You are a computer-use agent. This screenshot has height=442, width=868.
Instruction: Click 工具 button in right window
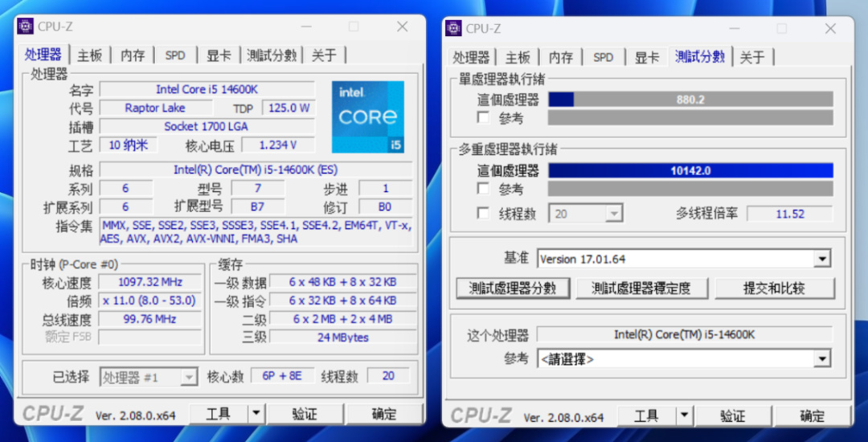(646, 415)
